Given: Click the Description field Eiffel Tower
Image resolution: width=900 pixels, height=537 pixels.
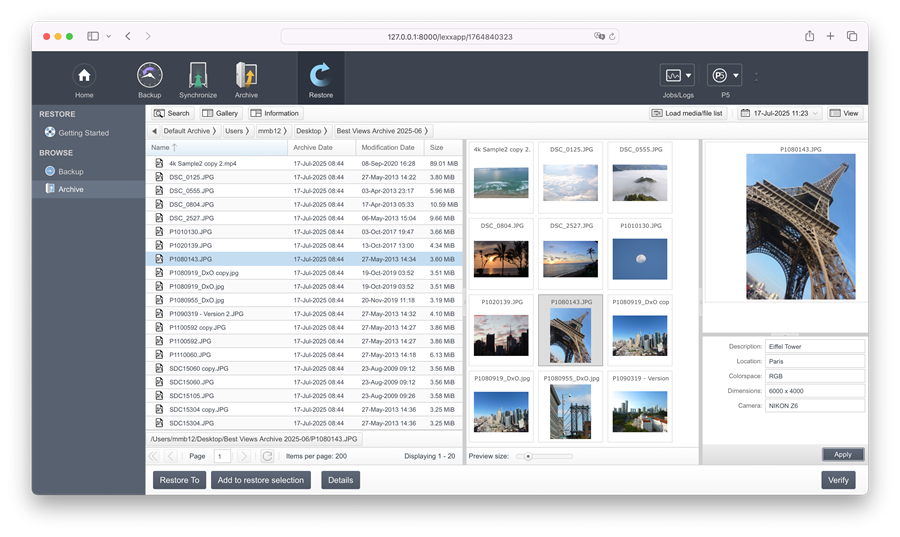Looking at the screenshot, I should click(x=814, y=347).
